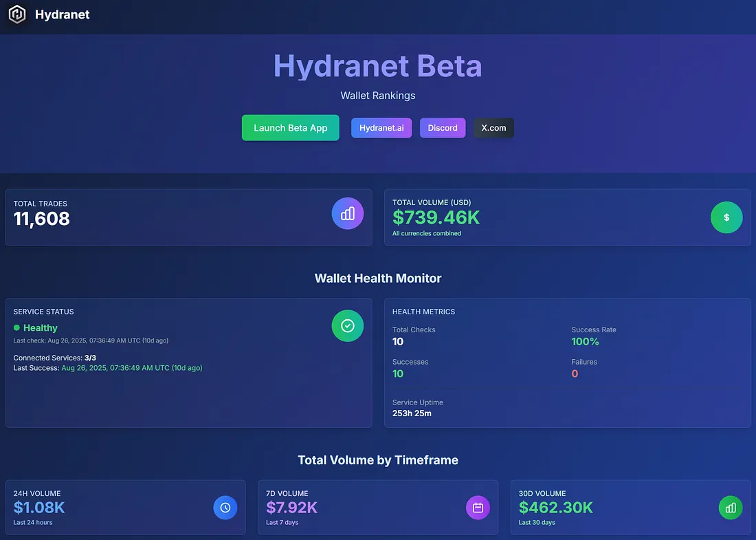
Task: Click the 7D VOLUME label
Action: click(287, 493)
